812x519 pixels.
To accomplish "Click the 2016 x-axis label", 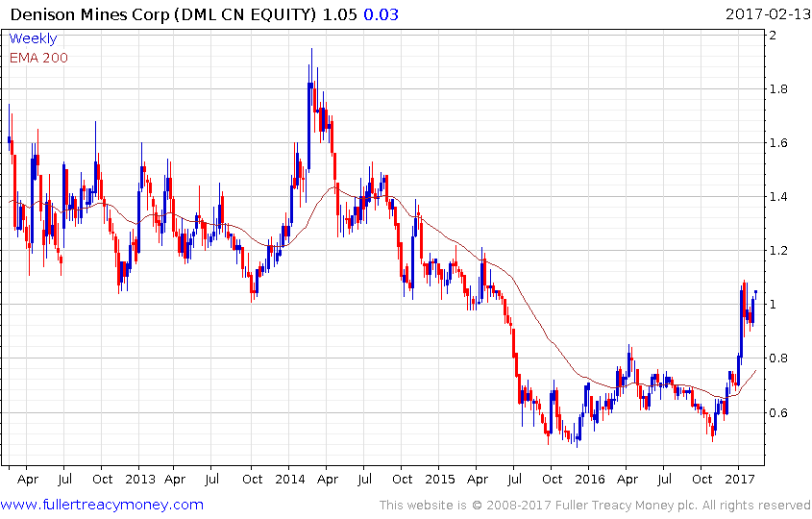I will (590, 480).
